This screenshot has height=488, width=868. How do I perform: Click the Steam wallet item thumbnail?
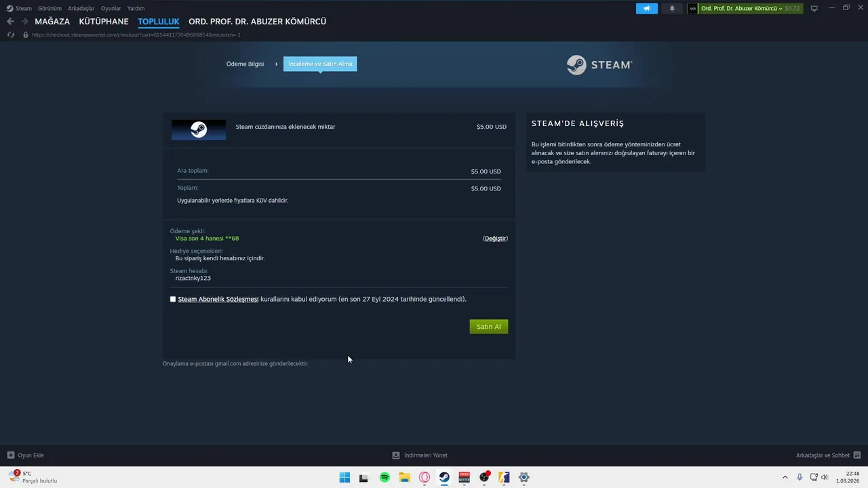coord(199,130)
